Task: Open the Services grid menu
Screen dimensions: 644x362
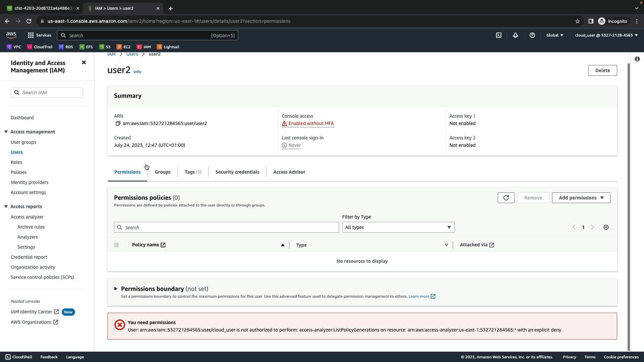Action: [40, 35]
